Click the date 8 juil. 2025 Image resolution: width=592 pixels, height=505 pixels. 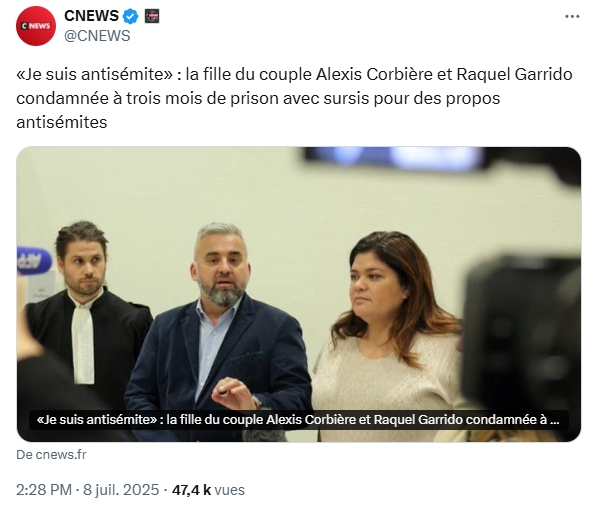(121, 490)
